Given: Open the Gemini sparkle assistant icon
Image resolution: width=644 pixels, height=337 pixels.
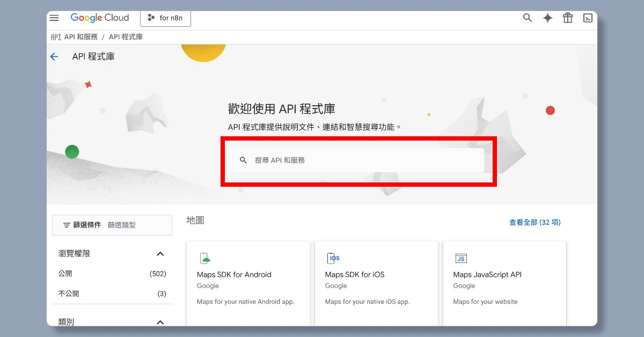Looking at the screenshot, I should tap(547, 18).
